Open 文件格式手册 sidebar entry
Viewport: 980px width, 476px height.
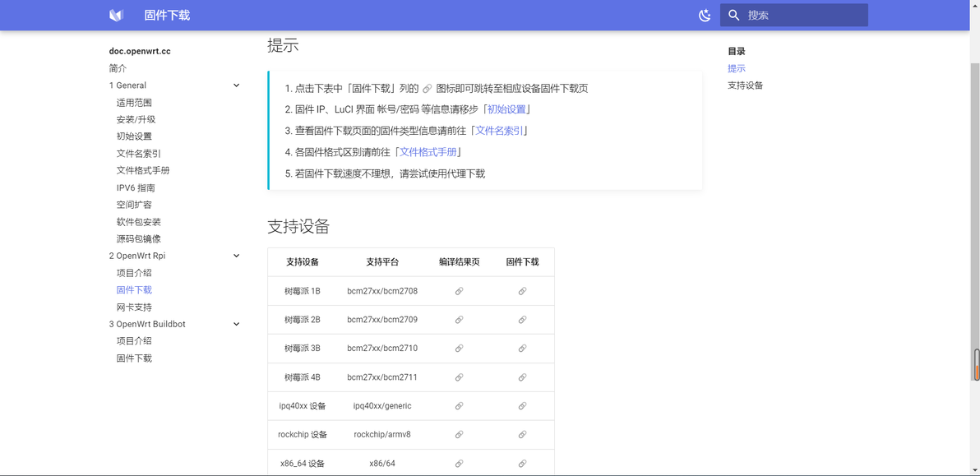point(143,170)
